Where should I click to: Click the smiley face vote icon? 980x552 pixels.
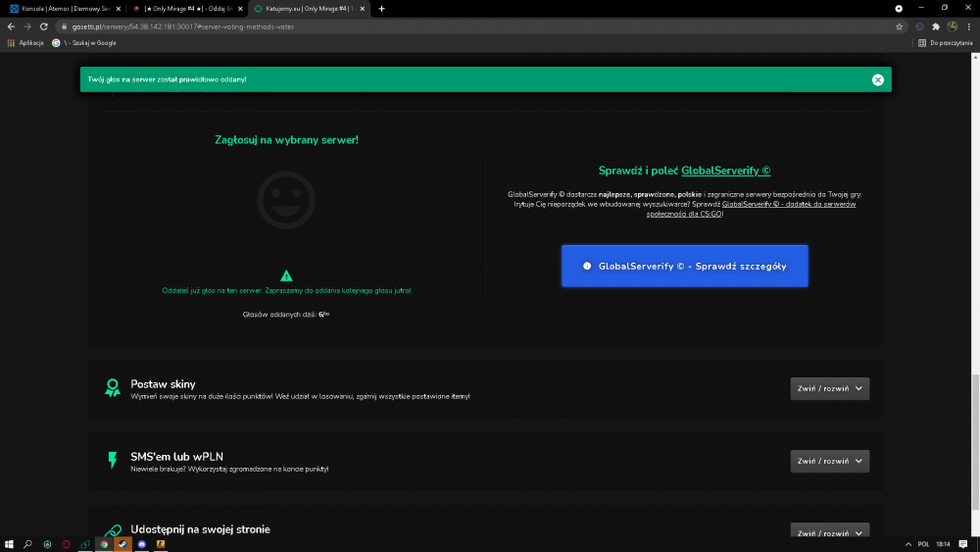click(286, 200)
